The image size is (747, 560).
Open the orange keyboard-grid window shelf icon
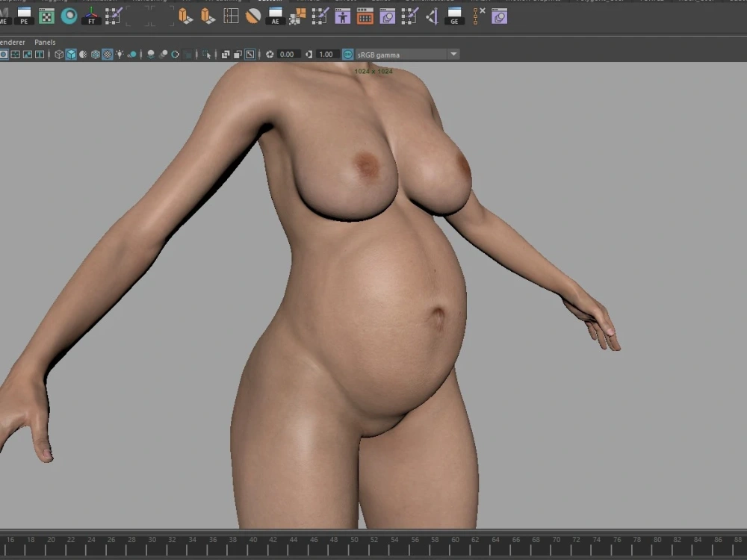[x=365, y=16]
